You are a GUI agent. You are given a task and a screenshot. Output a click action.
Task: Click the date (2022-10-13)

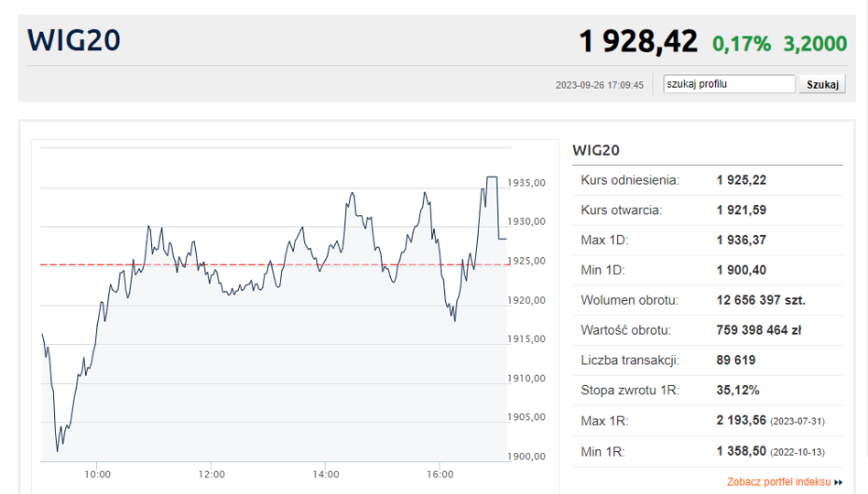click(797, 453)
